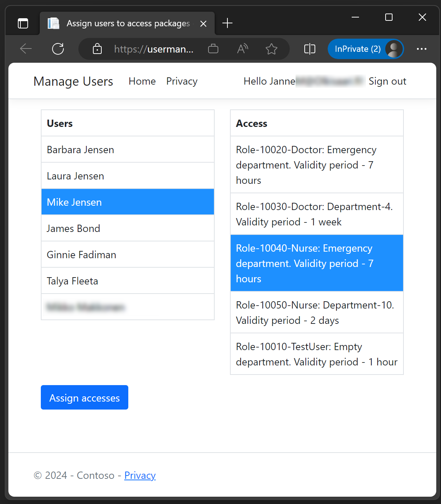Close the Assign users tab

(203, 24)
